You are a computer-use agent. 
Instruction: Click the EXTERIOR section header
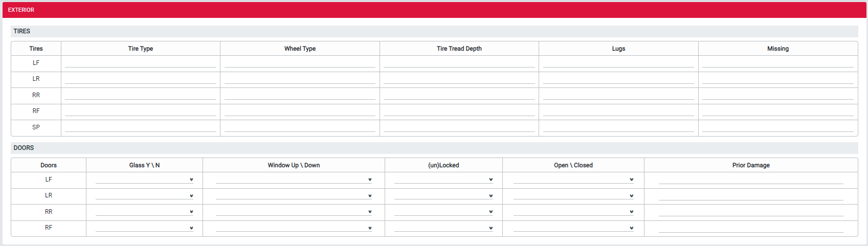[434, 10]
